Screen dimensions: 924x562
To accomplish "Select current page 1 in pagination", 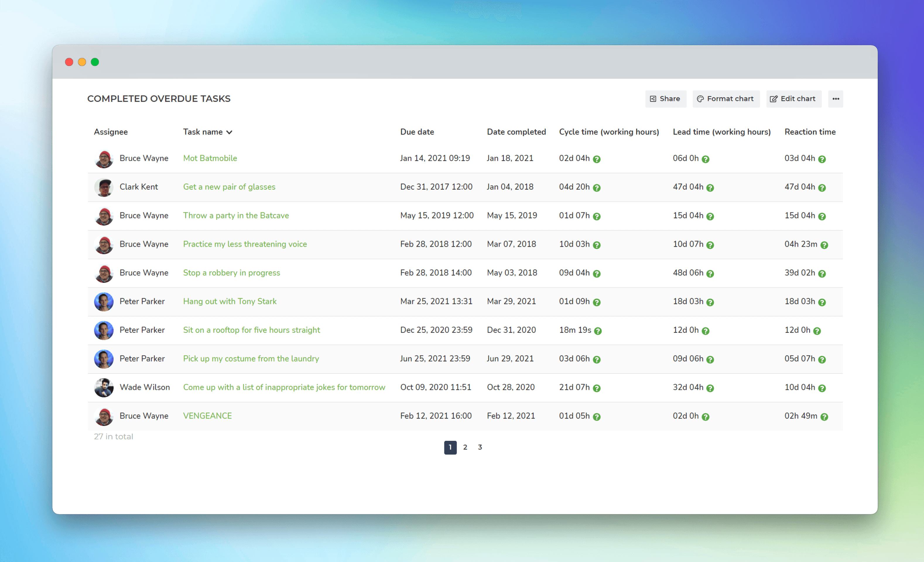I will [x=450, y=448].
